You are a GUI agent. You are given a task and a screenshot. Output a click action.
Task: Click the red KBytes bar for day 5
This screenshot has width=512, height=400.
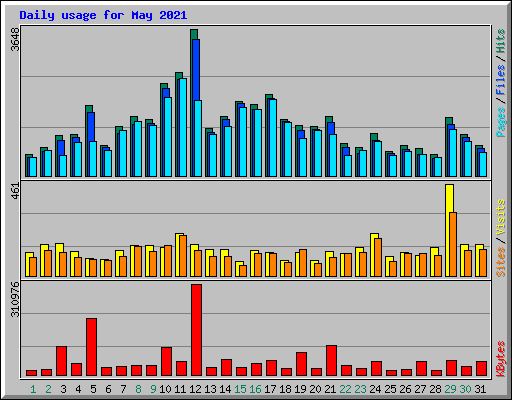tap(91, 347)
